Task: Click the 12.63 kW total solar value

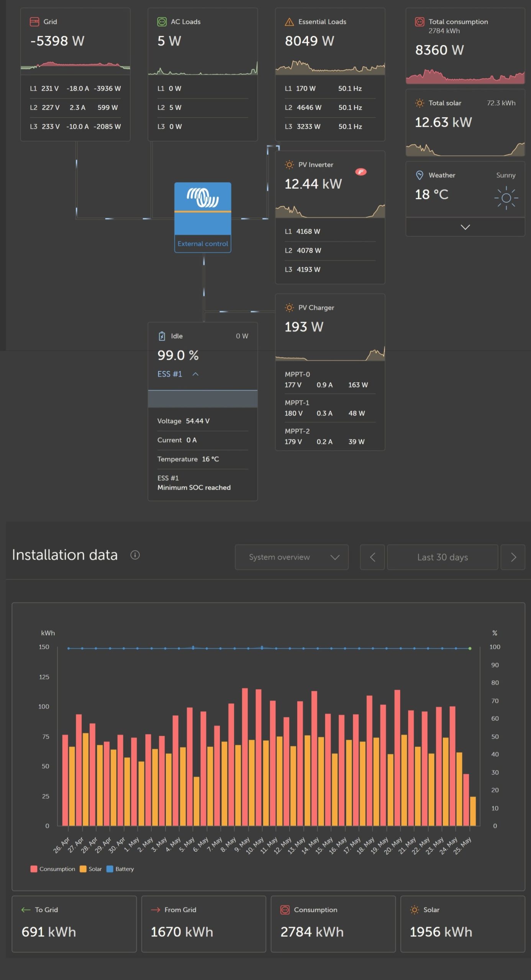Action: point(444,122)
